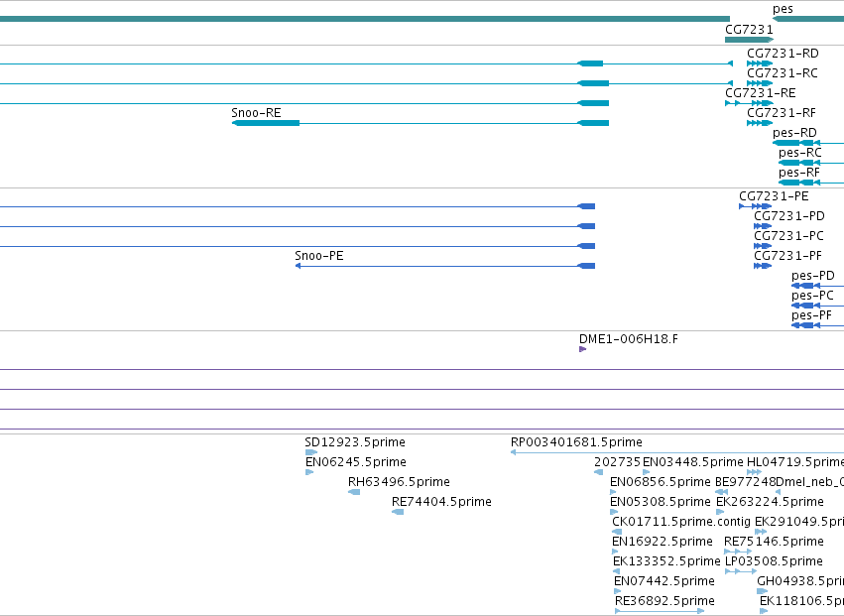Select the RH63496.5prime EST label
The image size is (844, 616).
[399, 482]
